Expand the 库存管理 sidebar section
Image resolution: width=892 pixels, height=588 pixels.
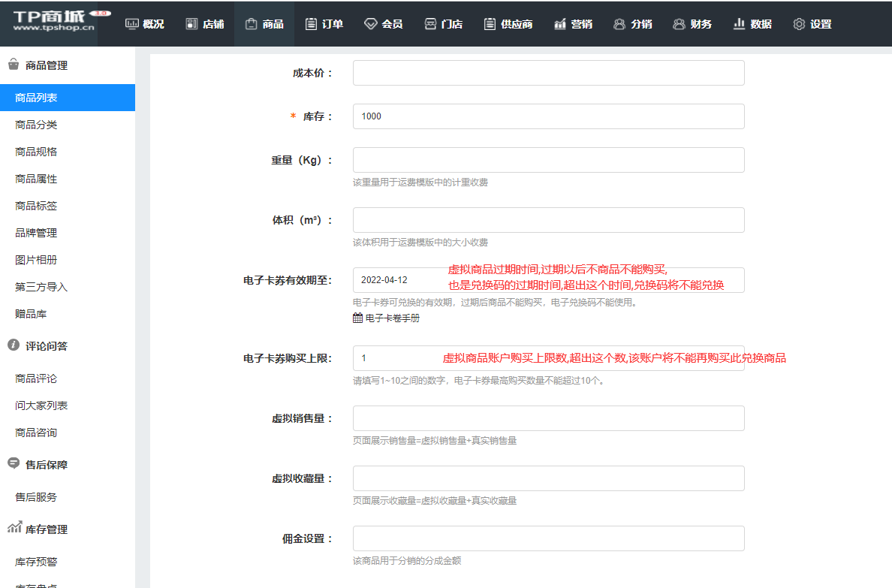(45, 529)
